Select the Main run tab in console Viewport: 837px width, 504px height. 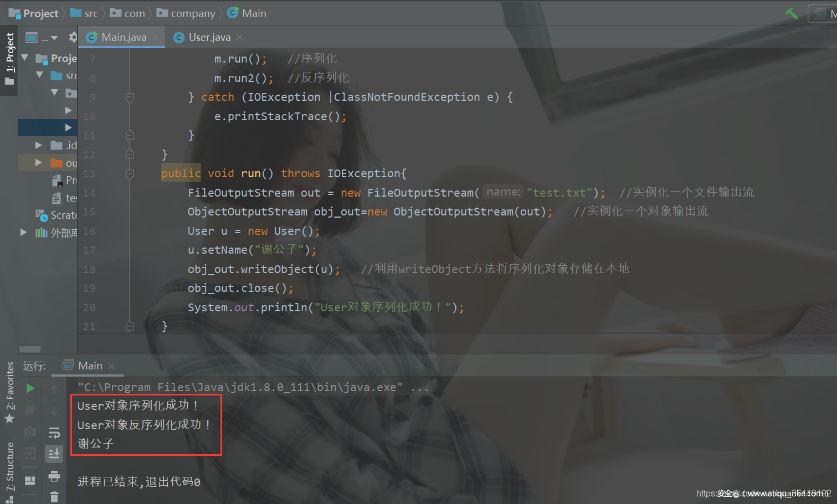(89, 366)
